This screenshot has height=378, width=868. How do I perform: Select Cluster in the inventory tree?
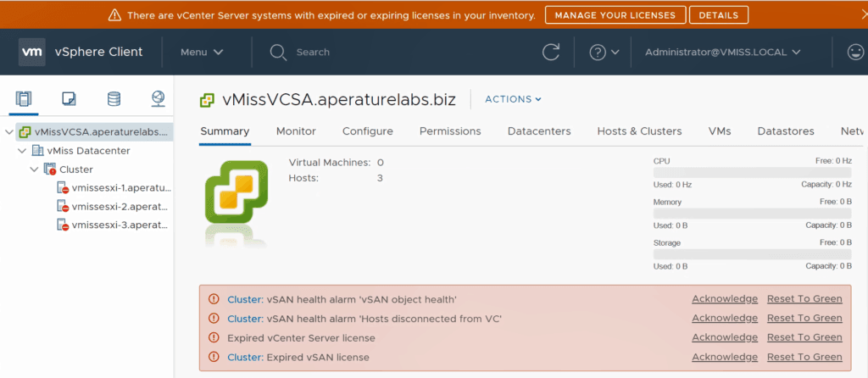click(76, 170)
